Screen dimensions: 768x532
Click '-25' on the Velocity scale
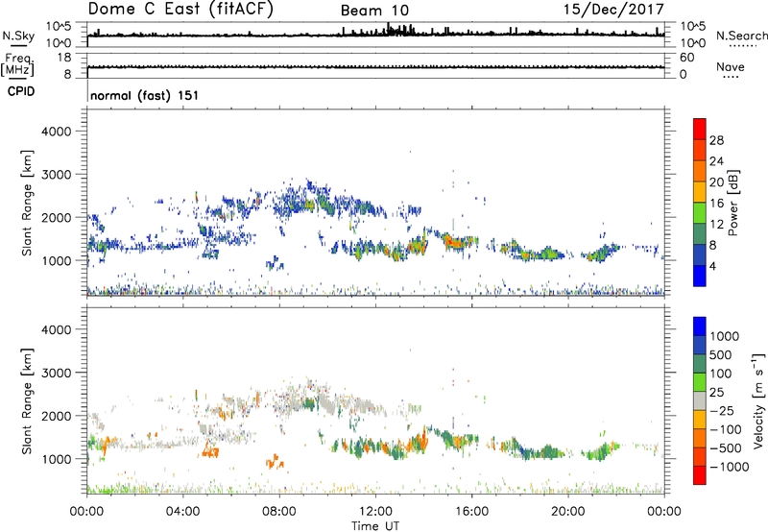721,411
